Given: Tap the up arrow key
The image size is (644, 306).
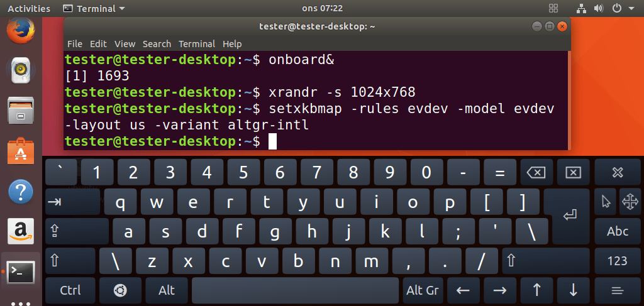Looking at the screenshot, I should point(536,290).
